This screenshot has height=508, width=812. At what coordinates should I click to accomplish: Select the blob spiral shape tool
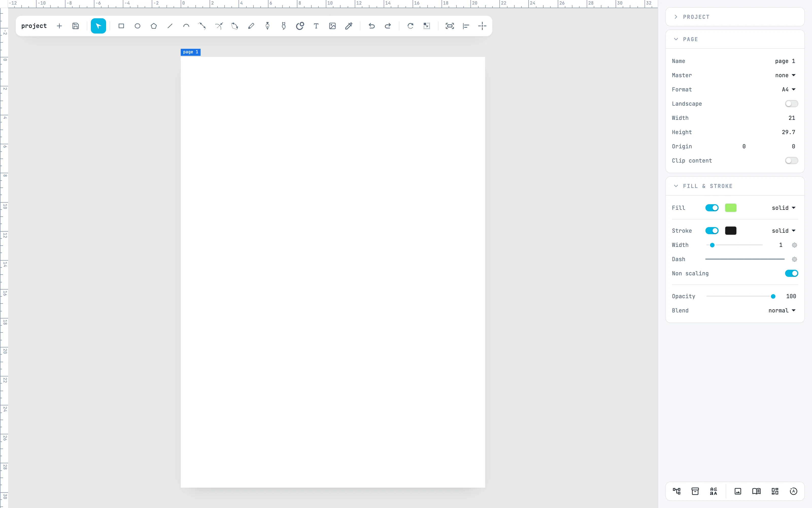pos(300,26)
